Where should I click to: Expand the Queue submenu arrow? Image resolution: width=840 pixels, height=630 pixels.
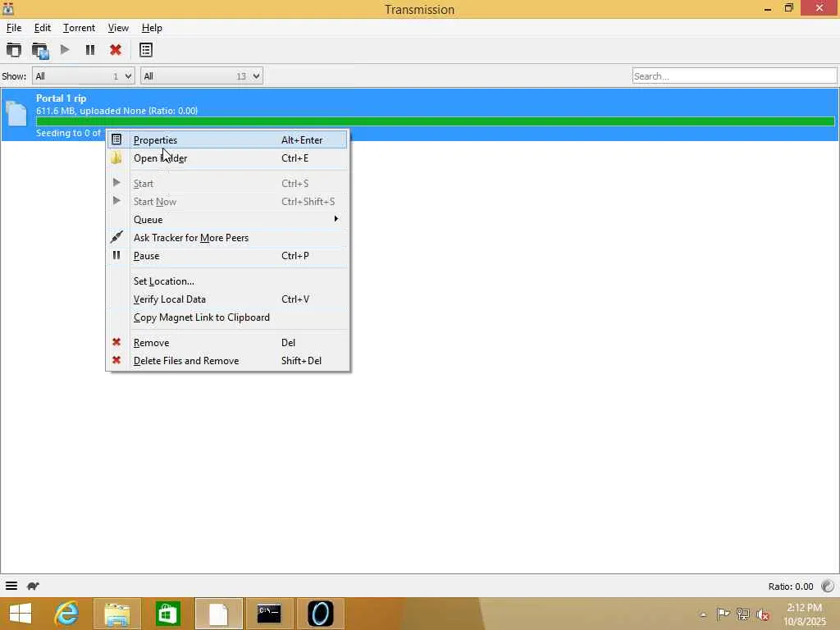tap(336, 219)
